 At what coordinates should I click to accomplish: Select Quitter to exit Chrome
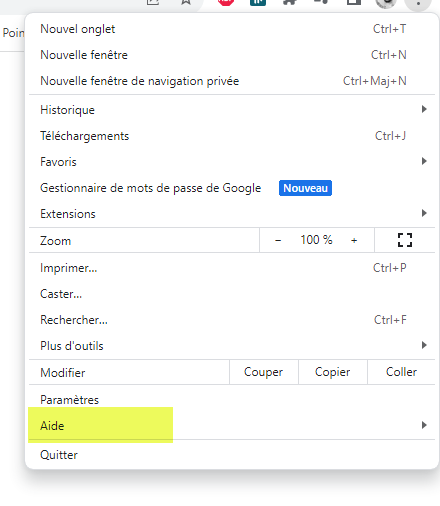(232, 455)
